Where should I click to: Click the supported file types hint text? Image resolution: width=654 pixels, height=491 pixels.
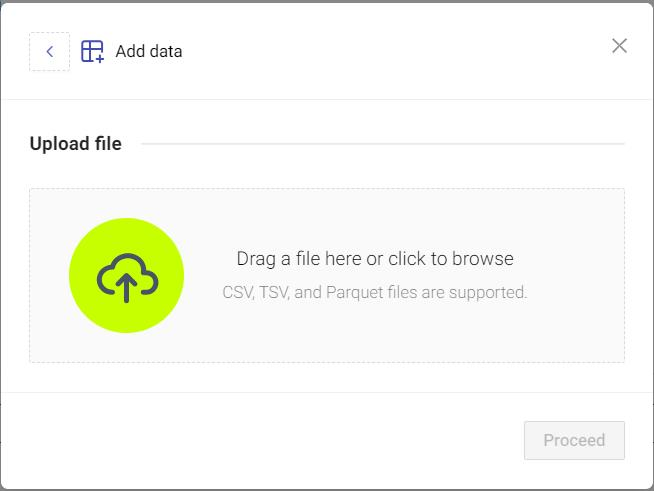coord(375,293)
